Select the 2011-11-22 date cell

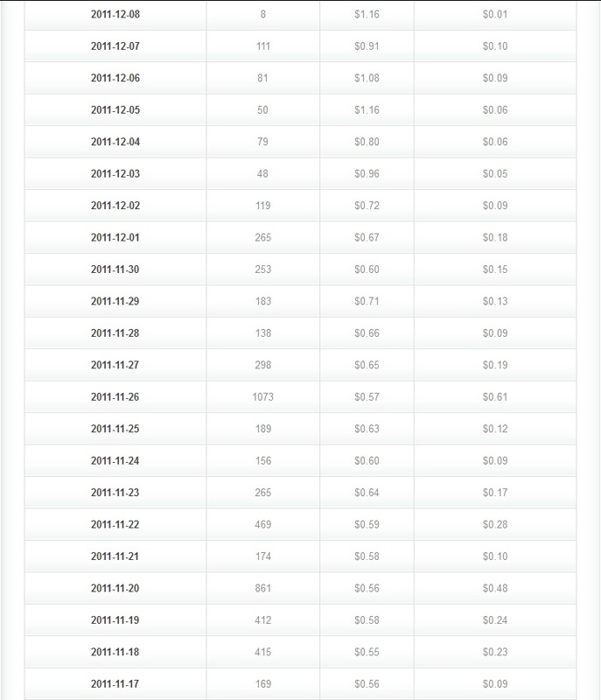point(115,524)
